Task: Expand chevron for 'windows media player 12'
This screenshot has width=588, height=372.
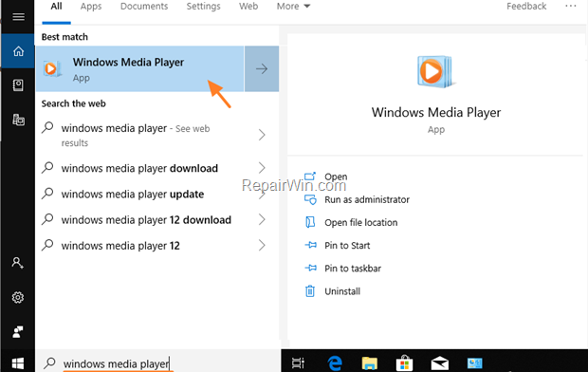Action: click(x=262, y=246)
